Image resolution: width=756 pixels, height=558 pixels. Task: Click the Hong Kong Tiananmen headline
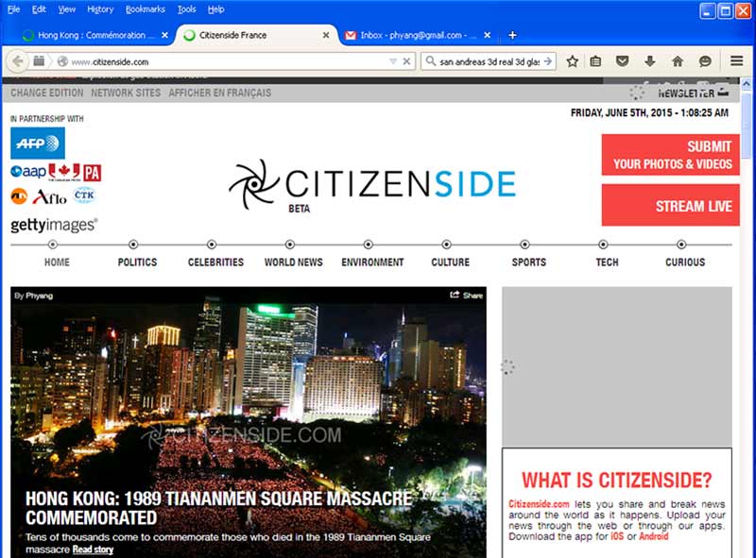coord(219,508)
